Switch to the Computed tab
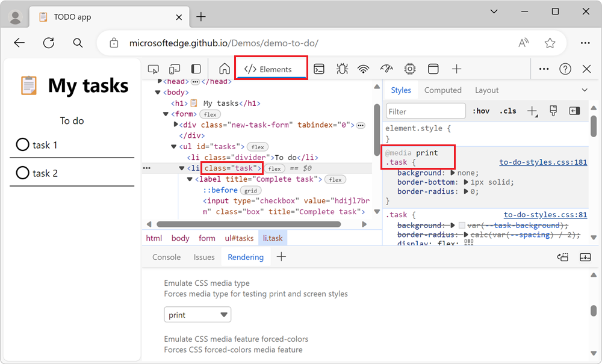The width and height of the screenshot is (602, 364). [443, 90]
